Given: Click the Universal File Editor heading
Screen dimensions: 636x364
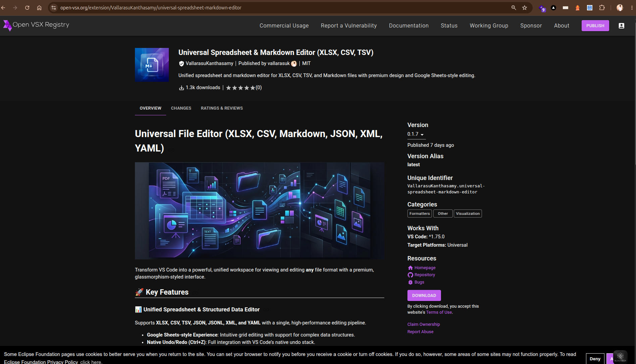Looking at the screenshot, I should [x=259, y=141].
